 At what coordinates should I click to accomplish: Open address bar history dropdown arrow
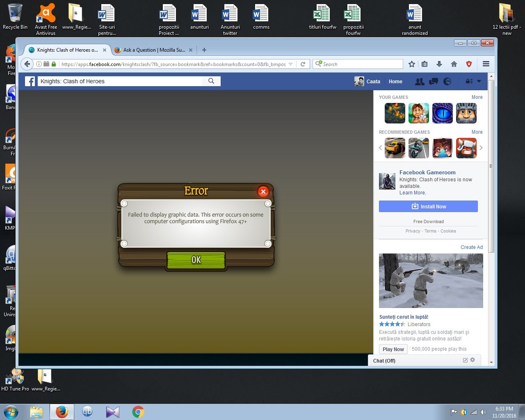pos(290,64)
